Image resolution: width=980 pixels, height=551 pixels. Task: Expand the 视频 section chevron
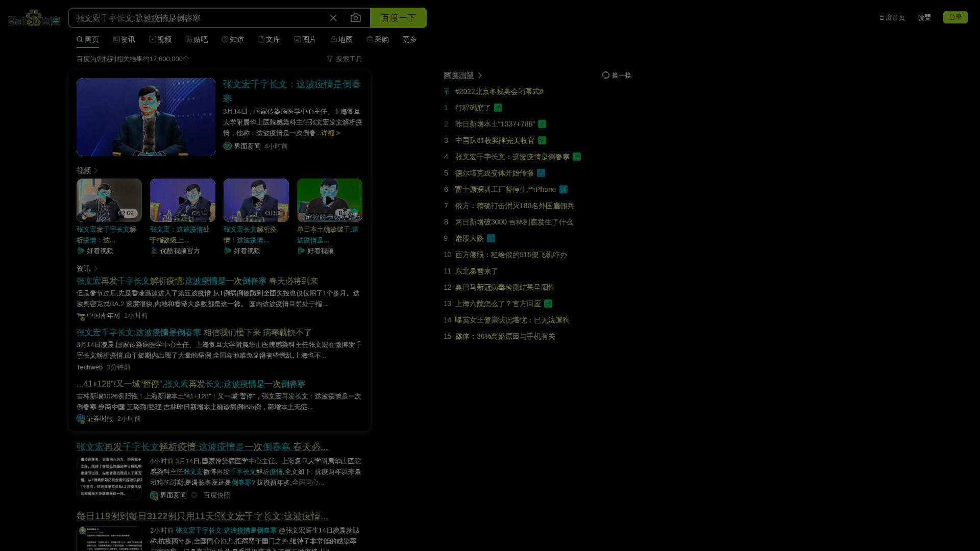tap(96, 170)
